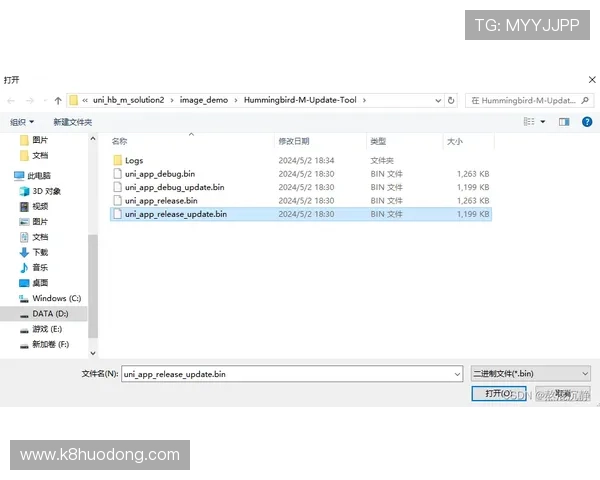Click the help question mark icon
Viewport: 600px width, 480px height.
587,122
